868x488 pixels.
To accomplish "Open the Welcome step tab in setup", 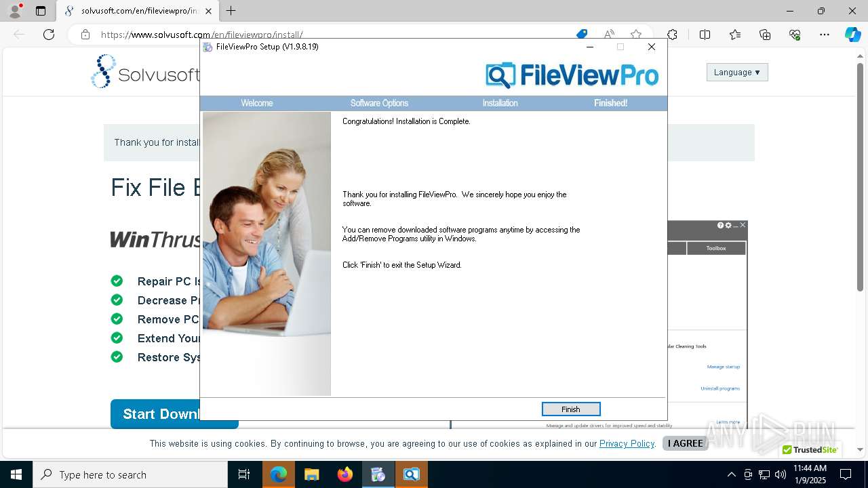I will click(x=257, y=103).
